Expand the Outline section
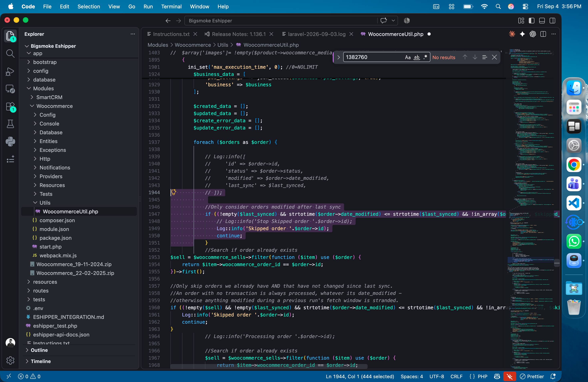 point(39,350)
